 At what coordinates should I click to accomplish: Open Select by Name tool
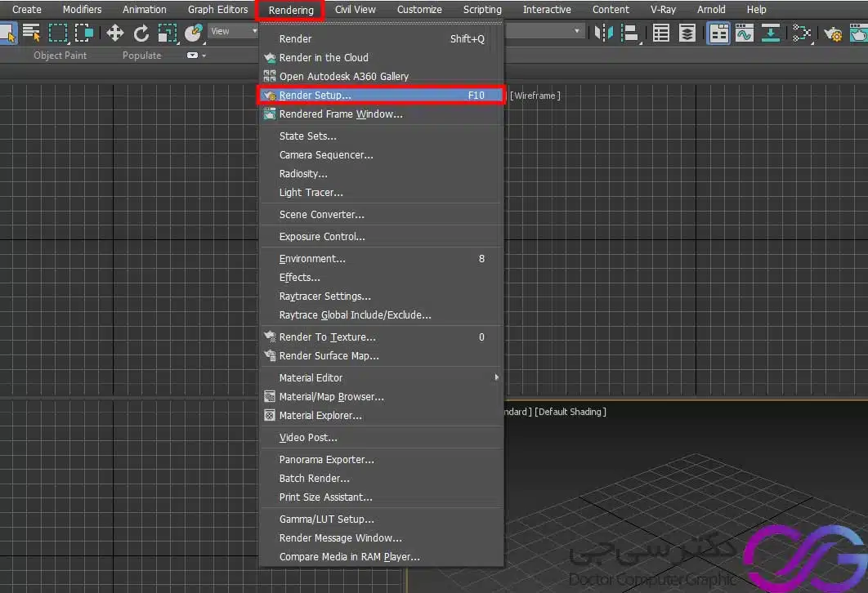32,33
